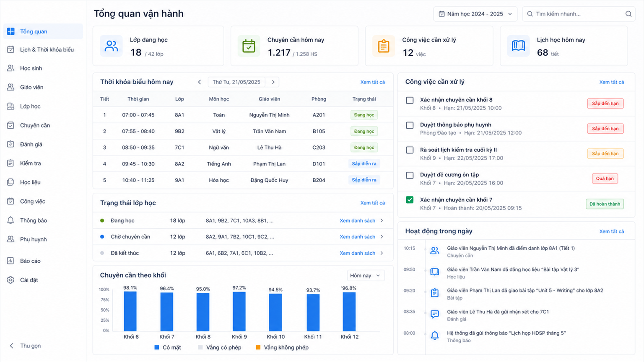Click the Khối 9 attendance bar
The image size is (644, 362).
239,311
